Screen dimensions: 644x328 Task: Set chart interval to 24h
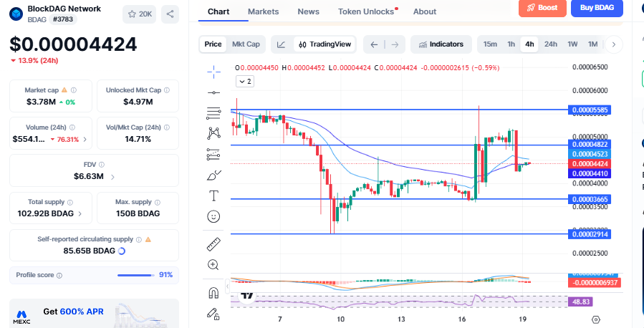[x=551, y=44]
